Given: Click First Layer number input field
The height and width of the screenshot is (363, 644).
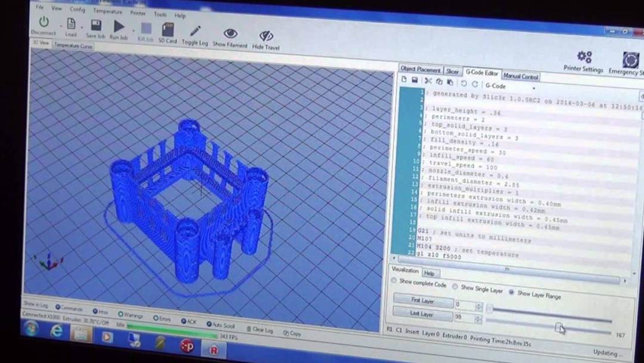Looking at the screenshot, I should pos(465,305).
